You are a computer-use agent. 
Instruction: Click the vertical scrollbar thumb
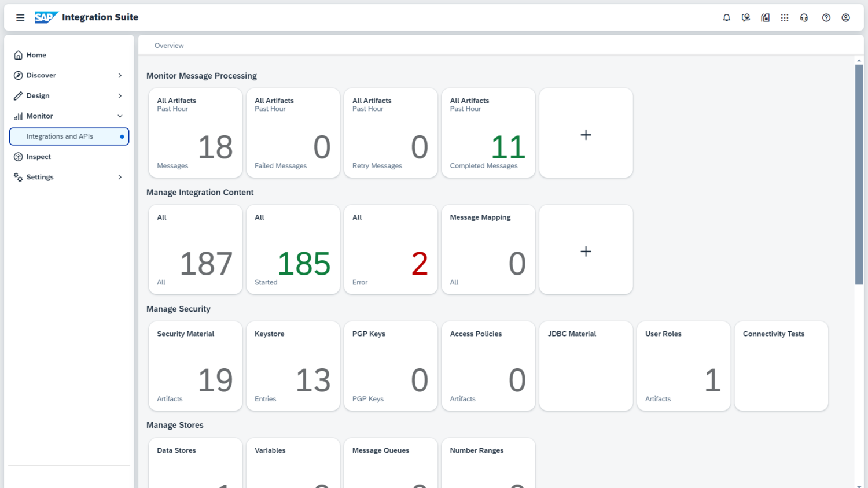[x=859, y=173]
